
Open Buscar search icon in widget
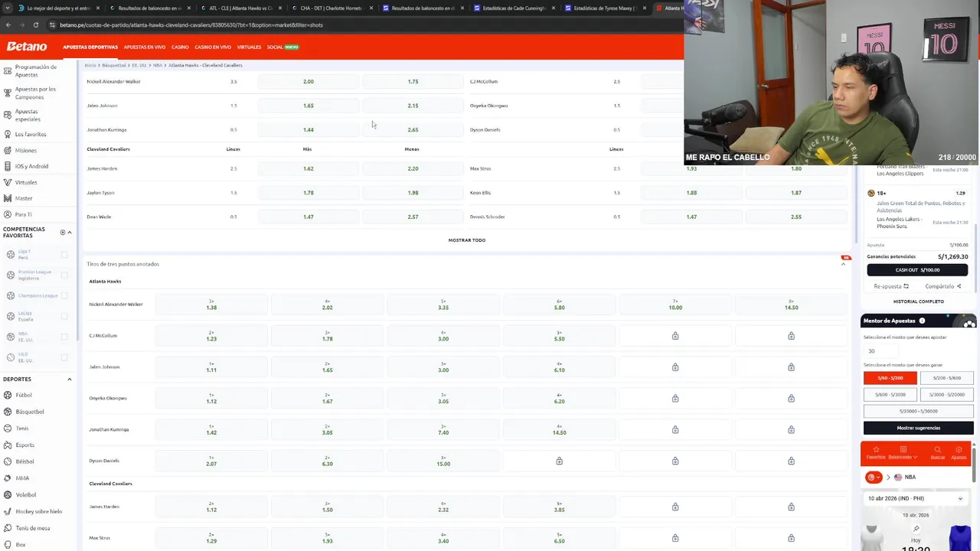click(938, 452)
